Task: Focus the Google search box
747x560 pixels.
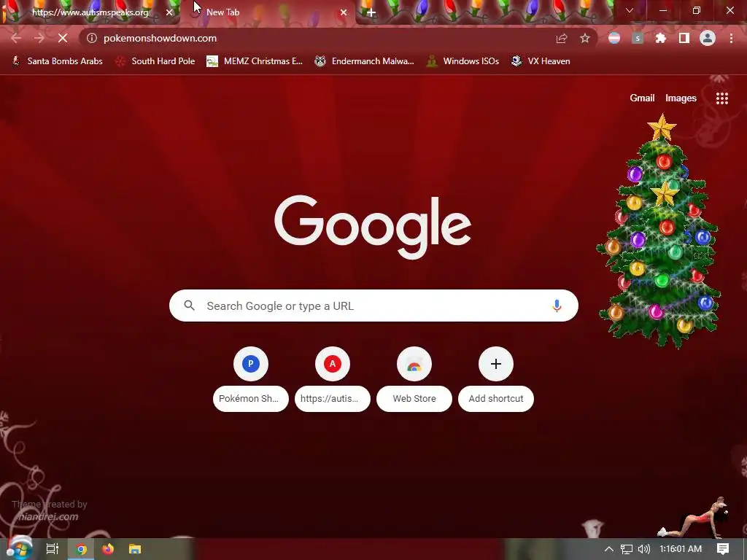Action: [x=373, y=306]
